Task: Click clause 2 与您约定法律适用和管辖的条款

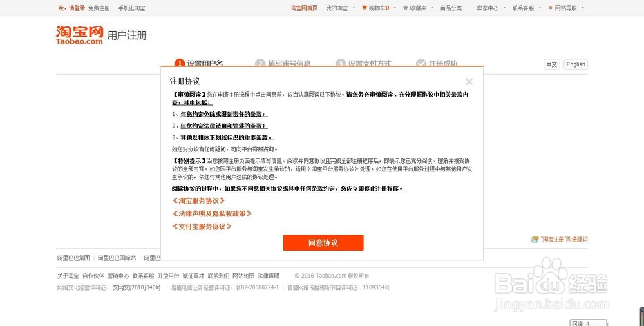Action: coord(224,126)
